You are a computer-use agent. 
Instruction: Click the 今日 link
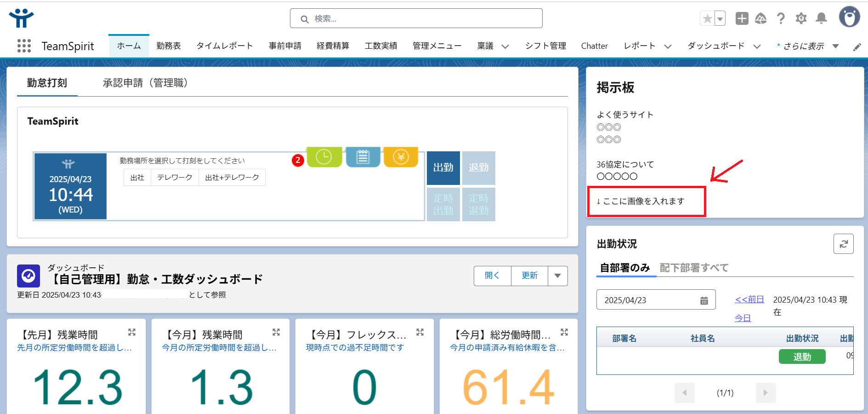743,318
